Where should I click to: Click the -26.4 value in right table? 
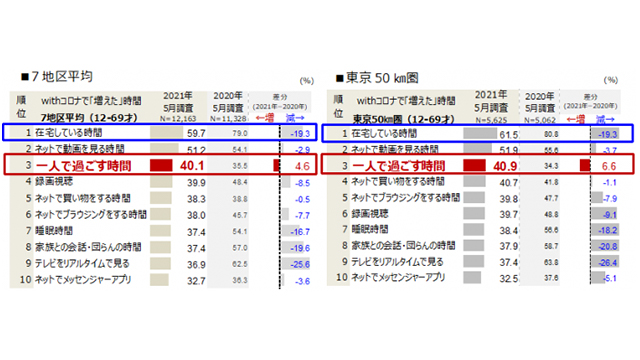click(x=608, y=262)
